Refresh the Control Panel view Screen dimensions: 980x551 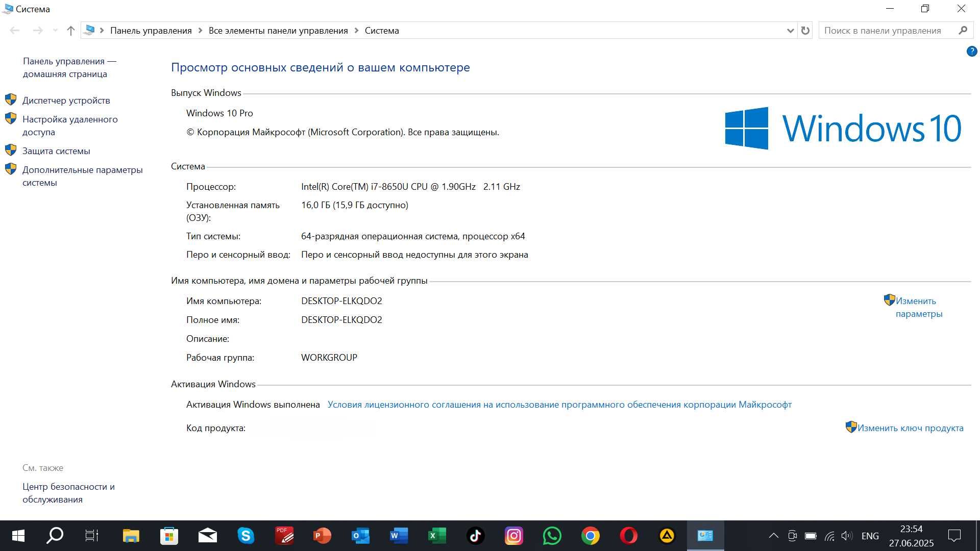point(805,31)
